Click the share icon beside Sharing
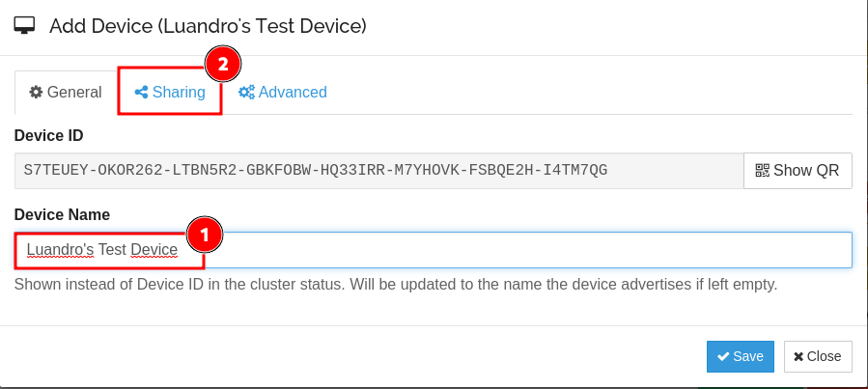Screen dimensions: 868x389 [141, 93]
